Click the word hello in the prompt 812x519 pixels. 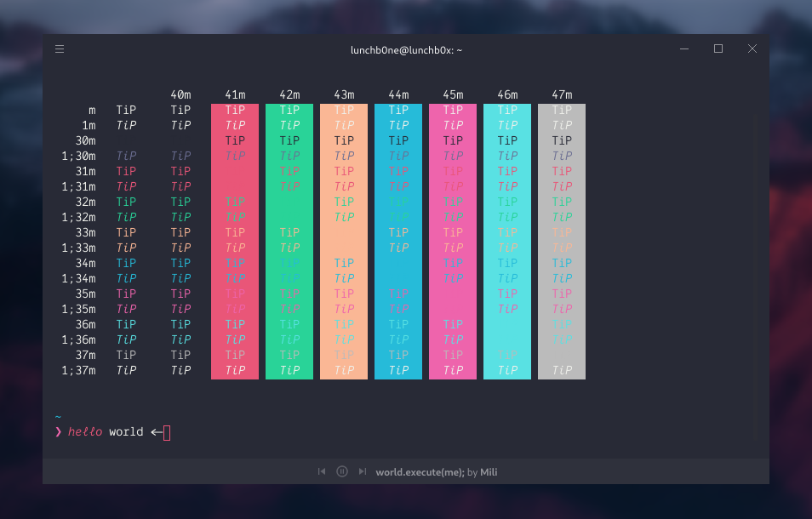coord(85,431)
